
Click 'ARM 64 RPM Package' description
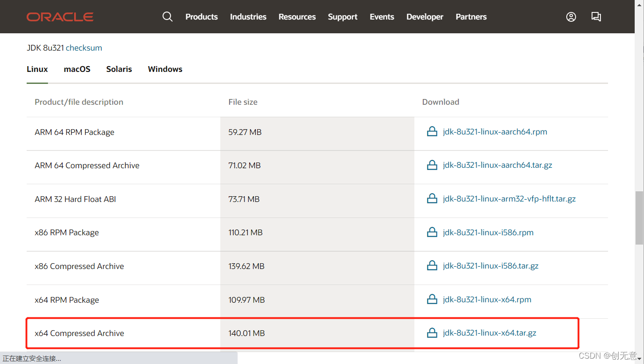tap(75, 132)
